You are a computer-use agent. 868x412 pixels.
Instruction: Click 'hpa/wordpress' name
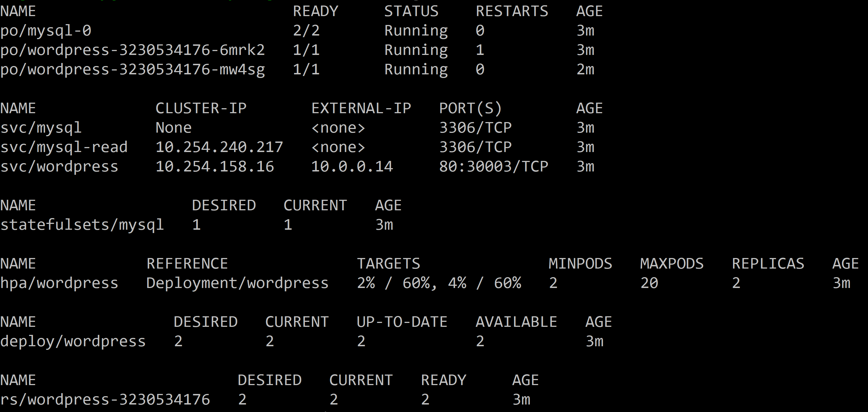coord(59,284)
